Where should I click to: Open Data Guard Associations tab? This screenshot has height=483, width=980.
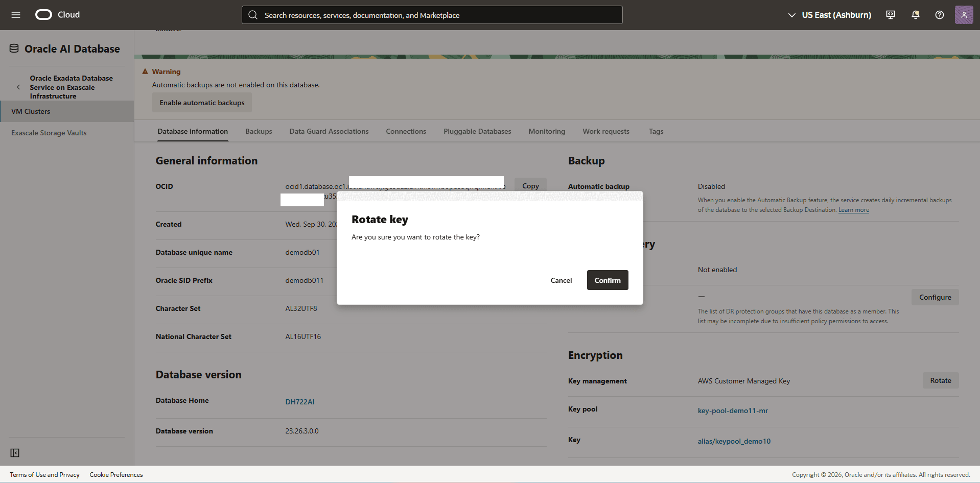tap(329, 131)
